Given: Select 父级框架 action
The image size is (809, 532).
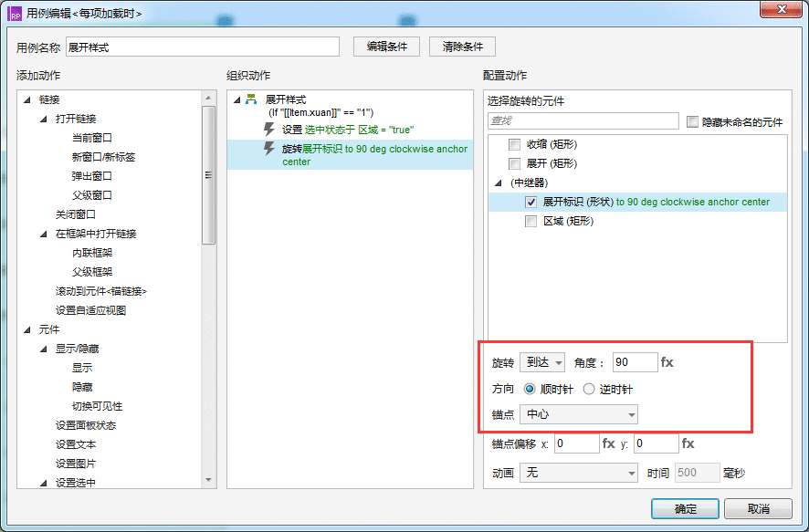Looking at the screenshot, I should [x=92, y=272].
